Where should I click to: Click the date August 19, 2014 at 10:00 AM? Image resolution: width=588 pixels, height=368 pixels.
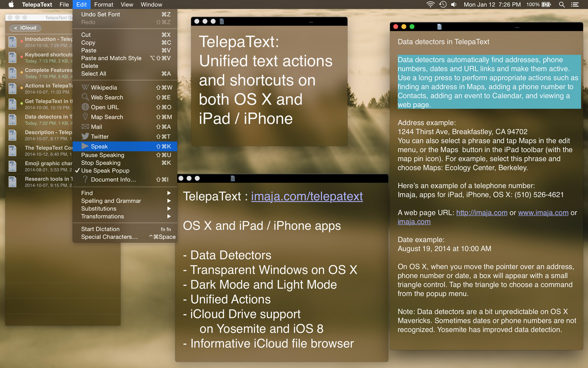pos(444,249)
